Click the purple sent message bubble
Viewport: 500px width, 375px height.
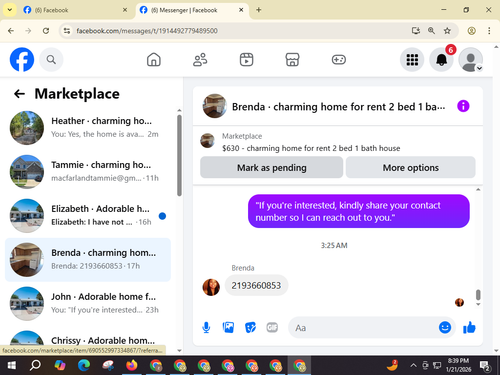[x=359, y=211]
